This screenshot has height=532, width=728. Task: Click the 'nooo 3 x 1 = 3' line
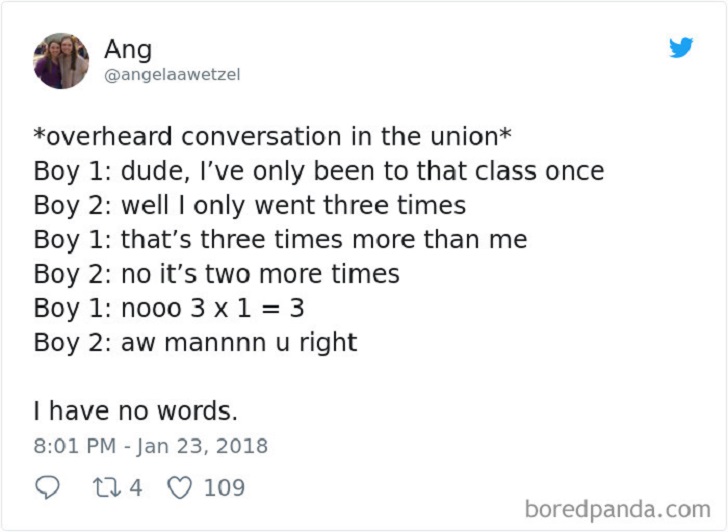tap(169, 308)
